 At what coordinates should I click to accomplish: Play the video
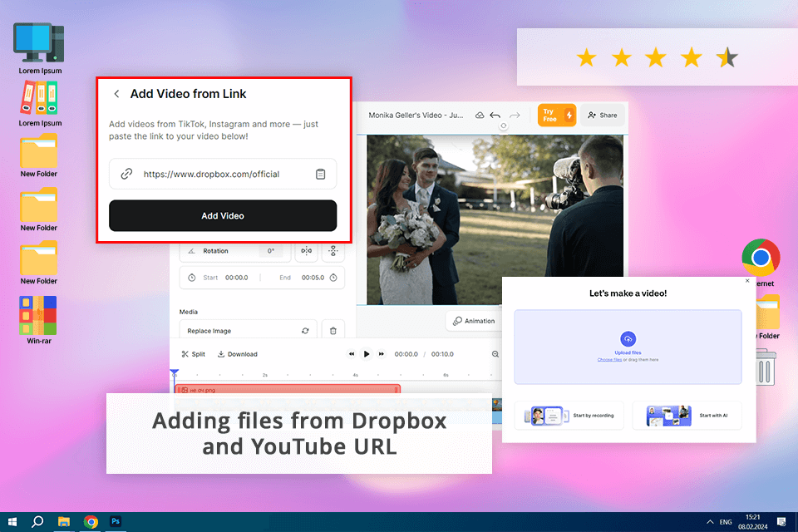coord(366,354)
